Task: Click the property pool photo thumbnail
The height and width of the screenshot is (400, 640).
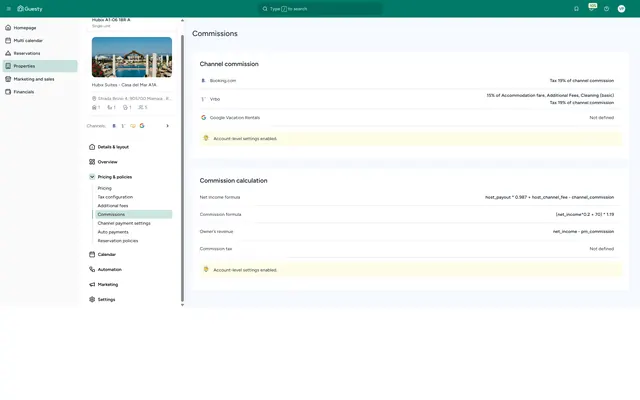Action: coord(132,57)
